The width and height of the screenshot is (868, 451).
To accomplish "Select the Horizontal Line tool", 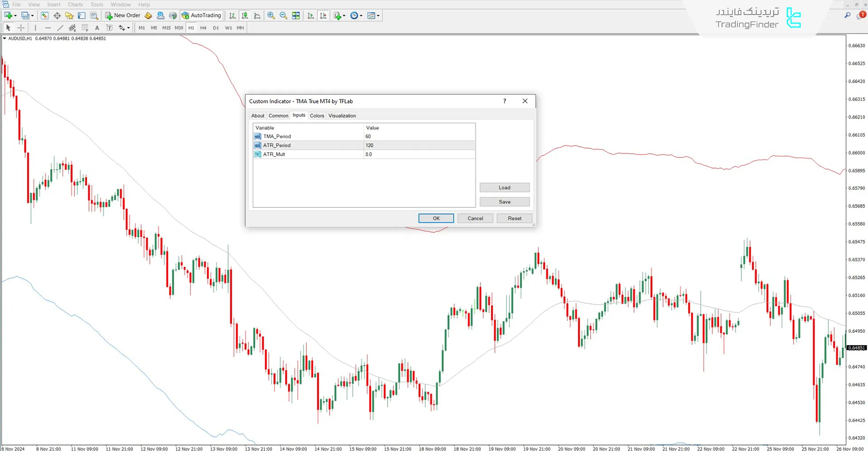I will [x=48, y=28].
